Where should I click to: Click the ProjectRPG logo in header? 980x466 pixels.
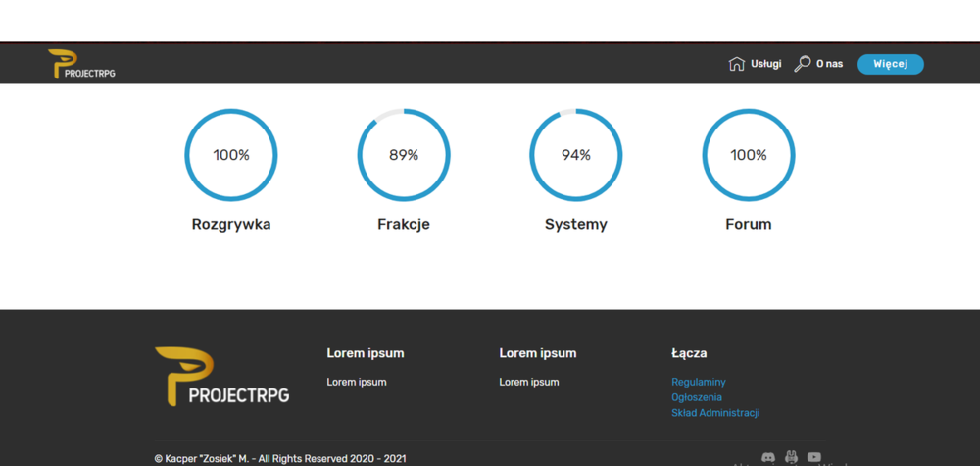coord(82,64)
